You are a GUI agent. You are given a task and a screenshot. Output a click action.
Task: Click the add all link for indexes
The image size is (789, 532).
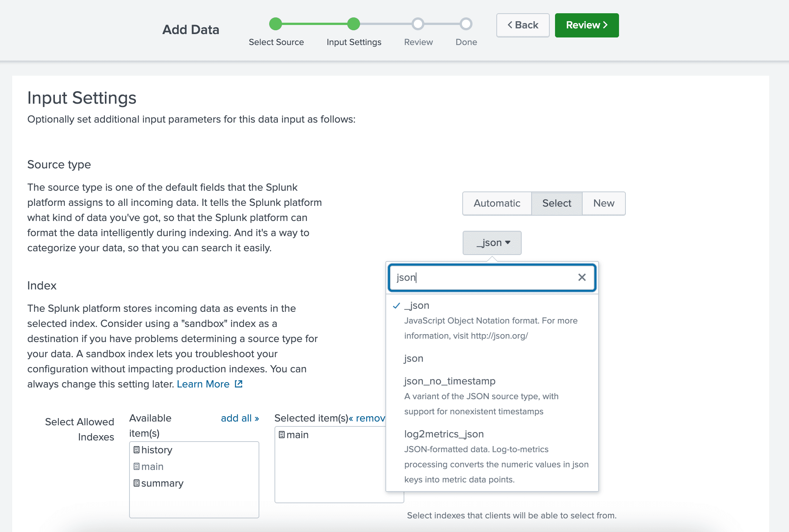(x=240, y=418)
